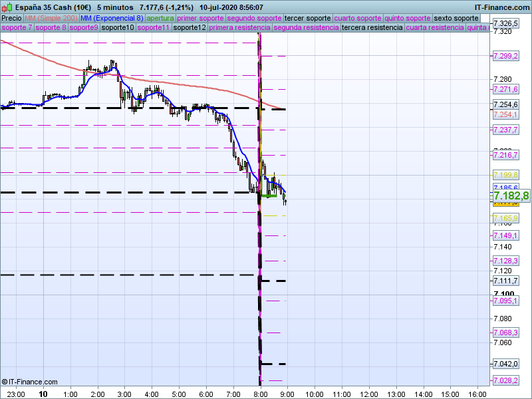Open the IT-Finance.com copyright link
The image size is (532, 399).
coord(29,382)
